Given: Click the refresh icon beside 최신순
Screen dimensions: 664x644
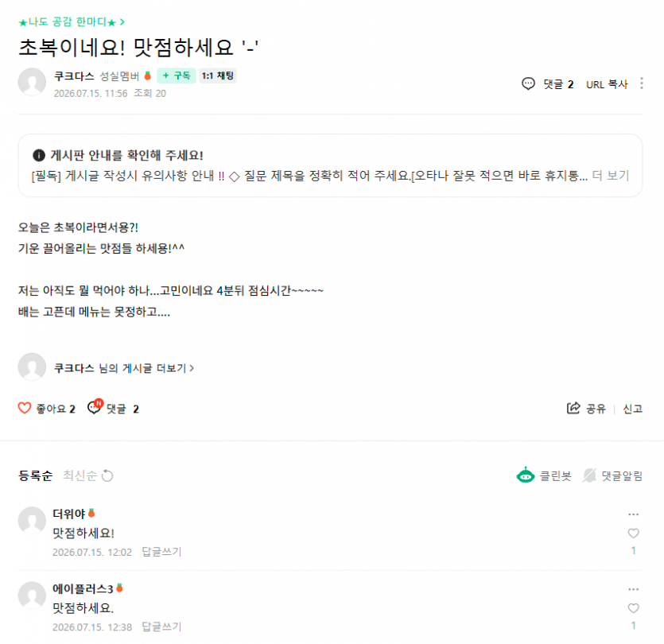Looking at the screenshot, I should (107, 475).
